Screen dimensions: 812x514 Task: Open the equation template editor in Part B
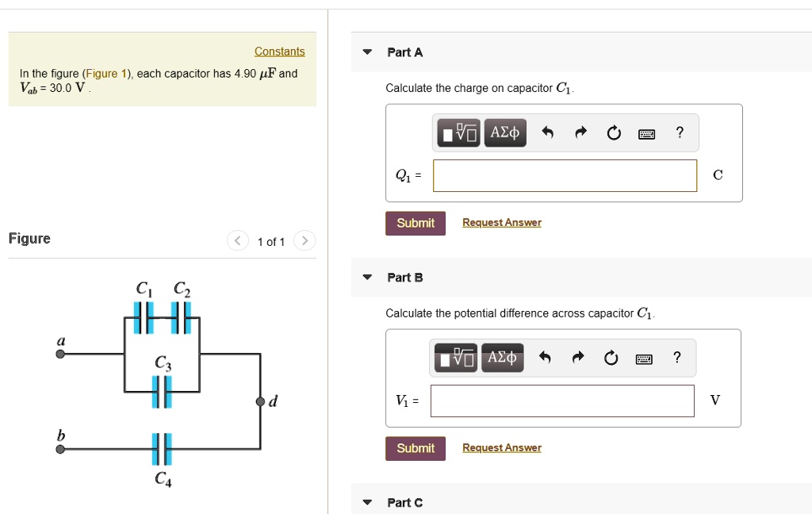[454, 358]
